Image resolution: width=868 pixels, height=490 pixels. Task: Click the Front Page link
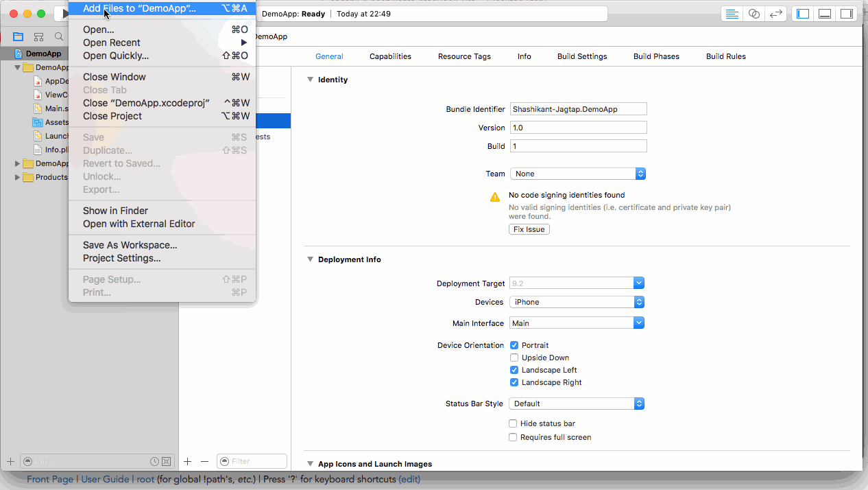[50, 479]
